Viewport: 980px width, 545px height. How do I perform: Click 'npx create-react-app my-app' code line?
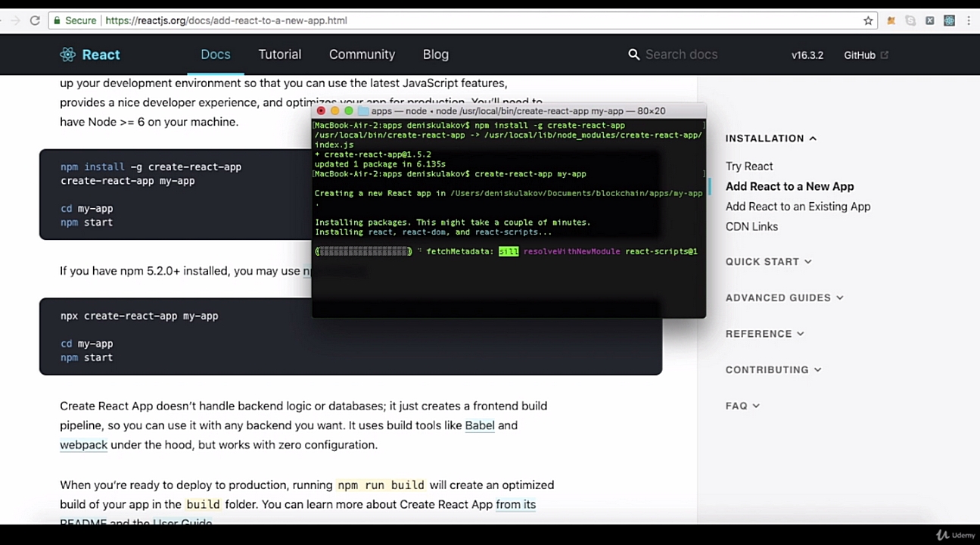pos(139,316)
